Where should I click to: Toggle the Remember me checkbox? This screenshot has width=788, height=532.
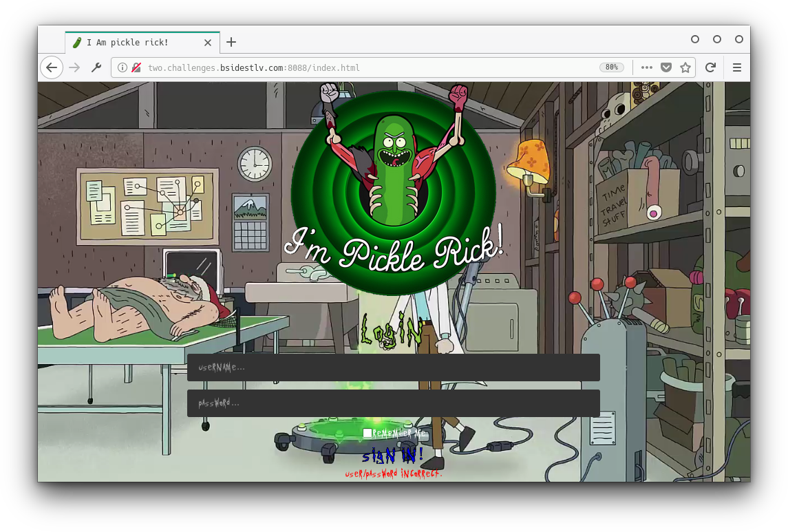point(368,433)
